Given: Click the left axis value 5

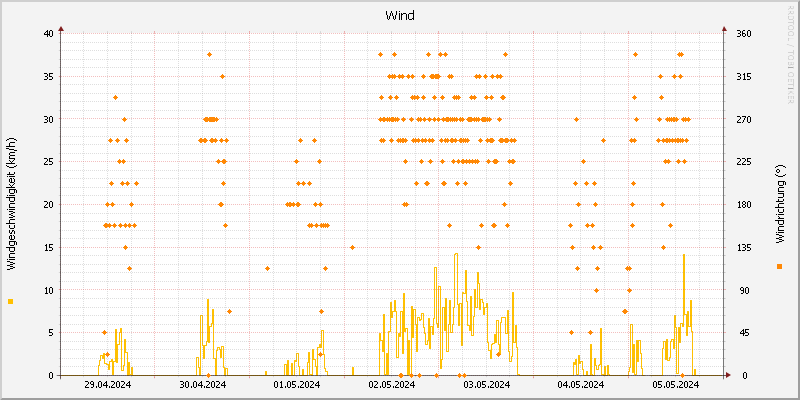Looking at the screenshot, I should [51, 333].
